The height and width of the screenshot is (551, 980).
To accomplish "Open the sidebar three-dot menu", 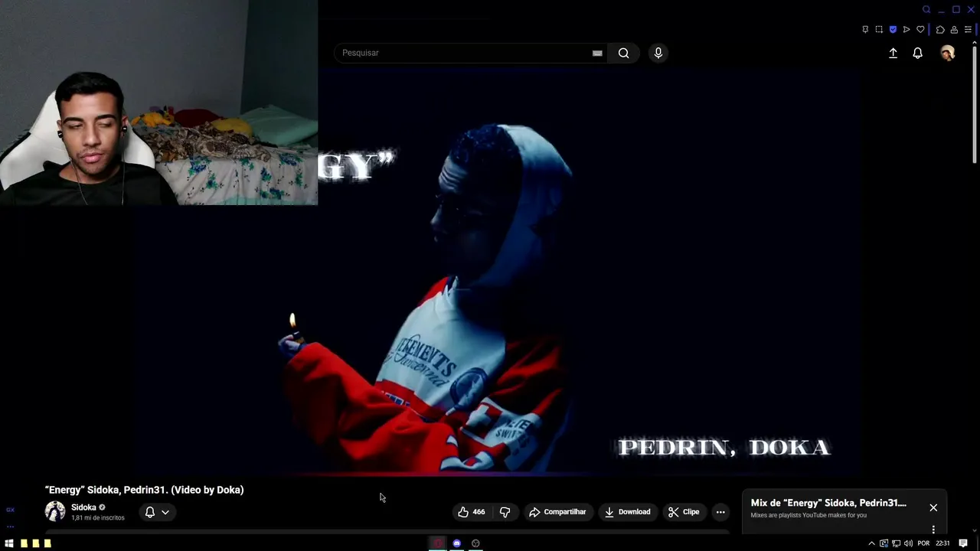I will tap(10, 527).
